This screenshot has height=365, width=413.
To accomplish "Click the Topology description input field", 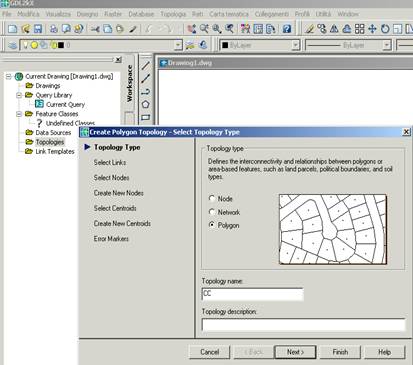I will click(304, 325).
